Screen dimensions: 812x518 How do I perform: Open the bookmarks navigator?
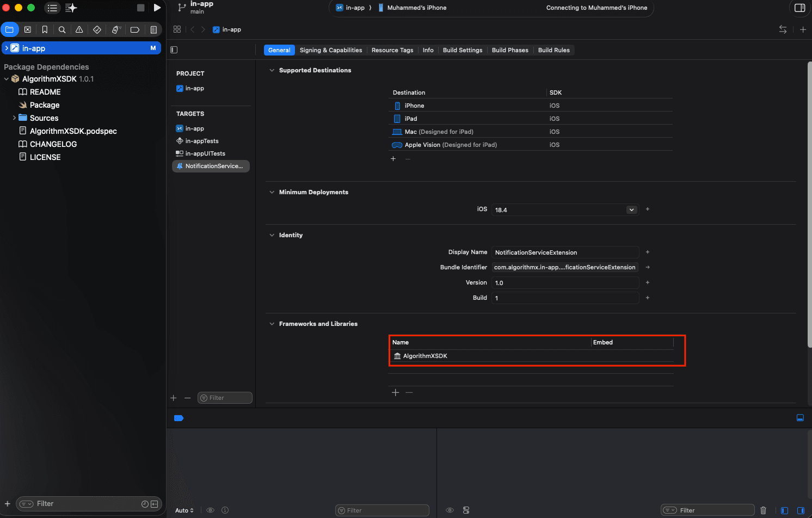point(45,29)
